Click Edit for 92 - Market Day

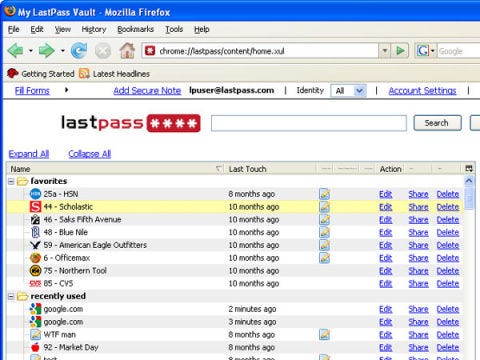(x=386, y=348)
